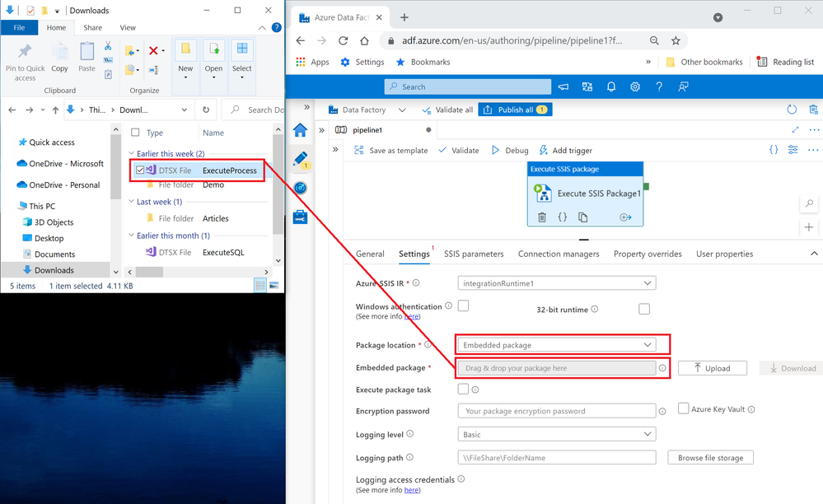The image size is (823, 504).
Task: Click Azure Search box
Action: pyautogui.click(x=468, y=86)
